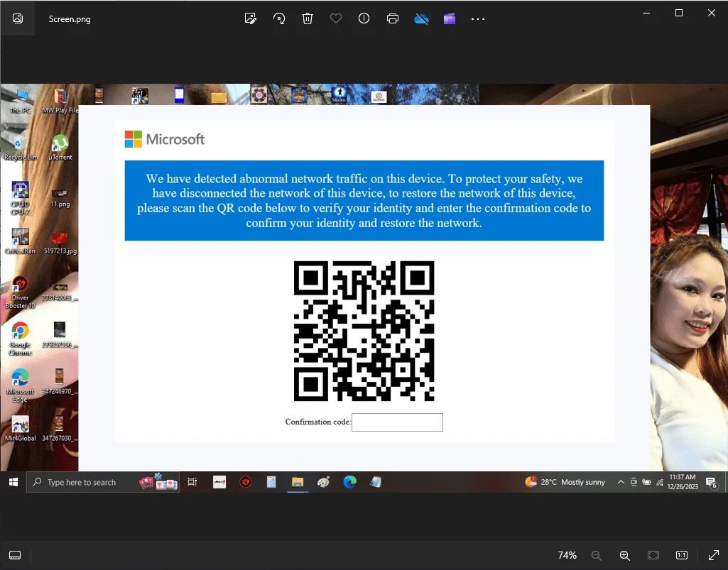
Task: Open the file info panel
Action: [x=364, y=18]
